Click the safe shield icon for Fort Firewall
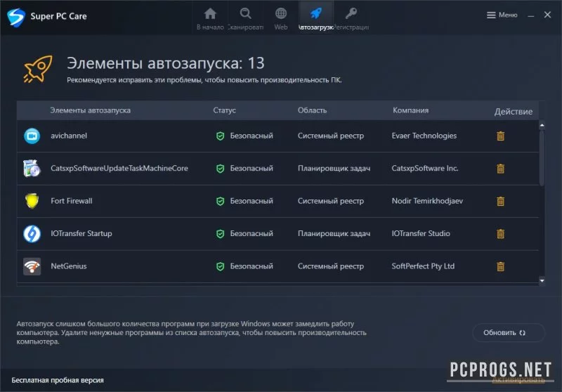Screen dimensions: 562x392 coord(220,201)
